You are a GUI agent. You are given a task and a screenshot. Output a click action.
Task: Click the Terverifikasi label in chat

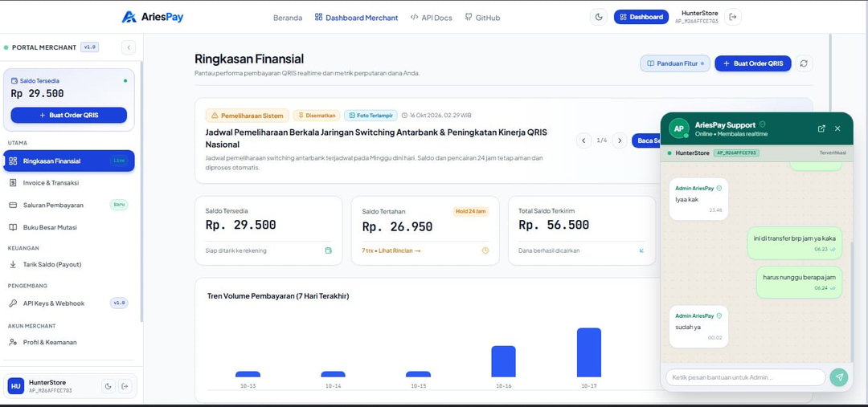(x=833, y=153)
